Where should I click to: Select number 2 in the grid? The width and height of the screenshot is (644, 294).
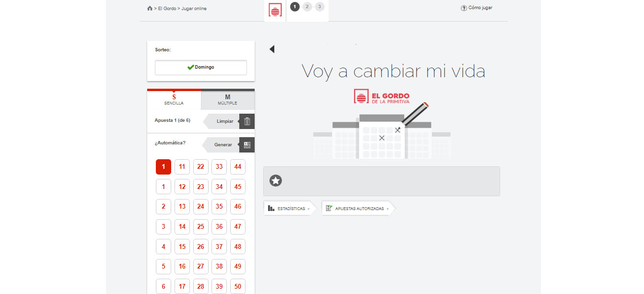(x=164, y=207)
